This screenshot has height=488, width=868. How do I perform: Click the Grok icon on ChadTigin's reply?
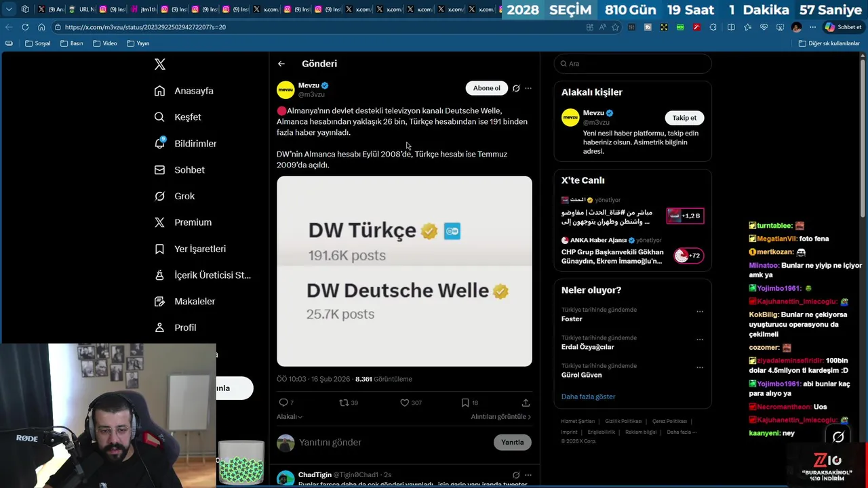click(x=516, y=475)
